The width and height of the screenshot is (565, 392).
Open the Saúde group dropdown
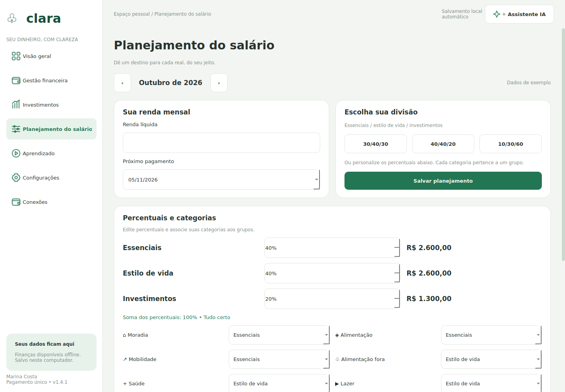click(x=279, y=384)
